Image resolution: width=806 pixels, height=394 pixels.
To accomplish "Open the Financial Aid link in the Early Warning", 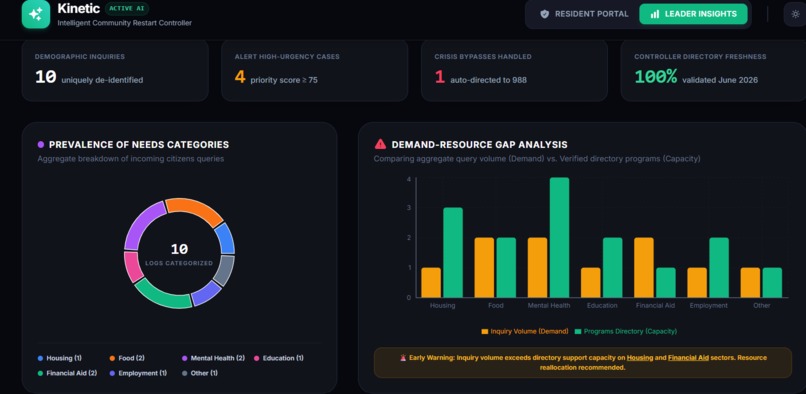I will tap(687, 357).
